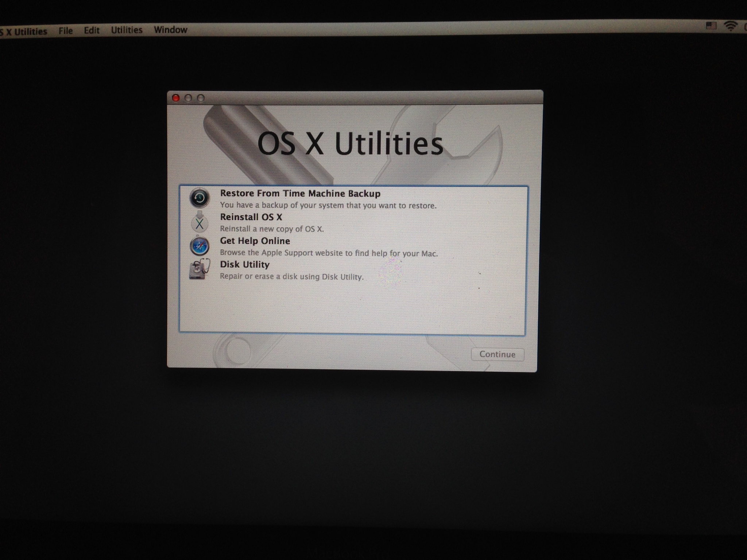Click the Disk Utility stethoscope icon
Image resolution: width=747 pixels, height=560 pixels.
point(200,269)
